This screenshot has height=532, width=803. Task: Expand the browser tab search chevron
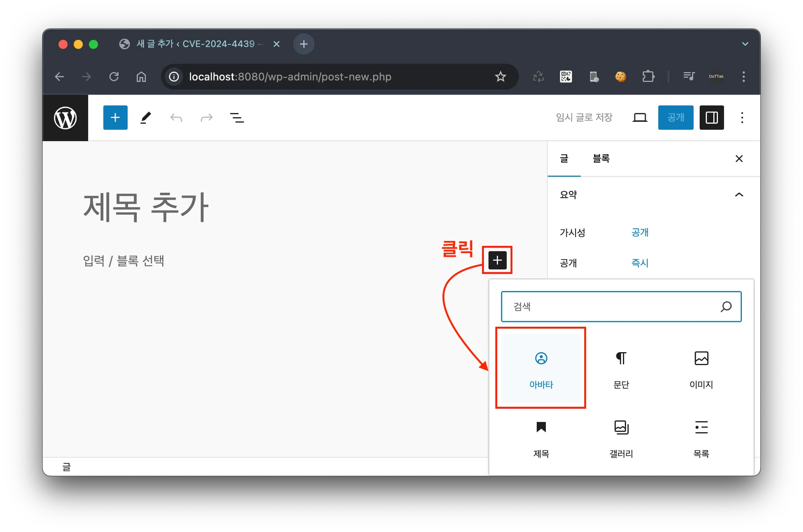point(745,44)
